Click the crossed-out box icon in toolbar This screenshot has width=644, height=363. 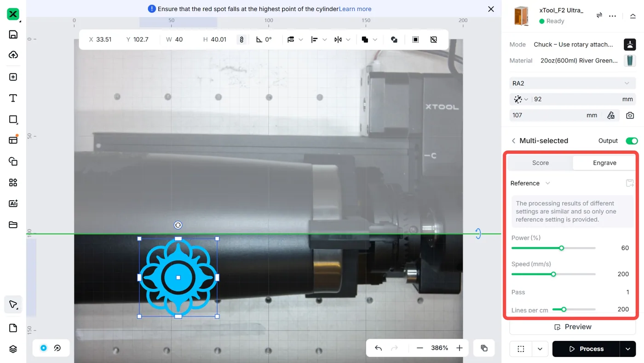(x=434, y=40)
